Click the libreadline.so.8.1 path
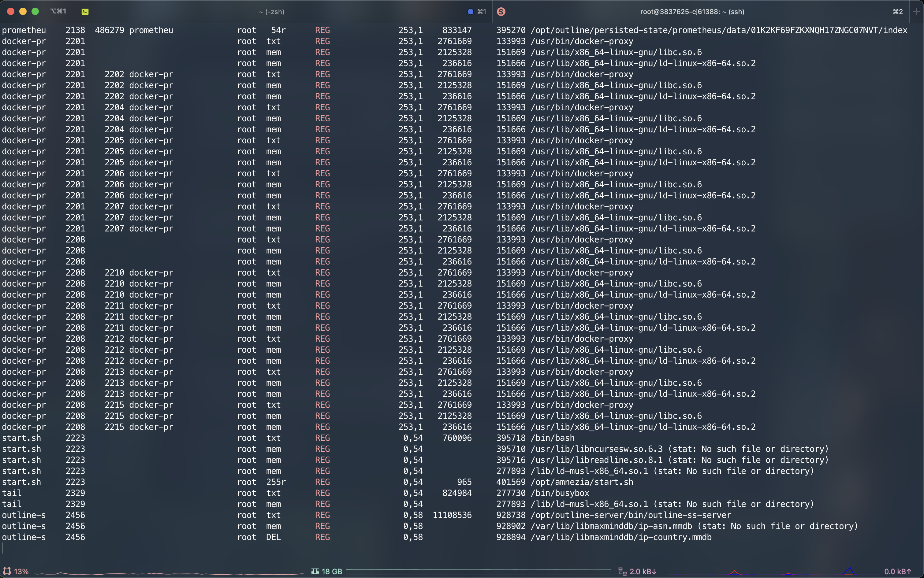This screenshot has height=578, width=924. click(597, 460)
